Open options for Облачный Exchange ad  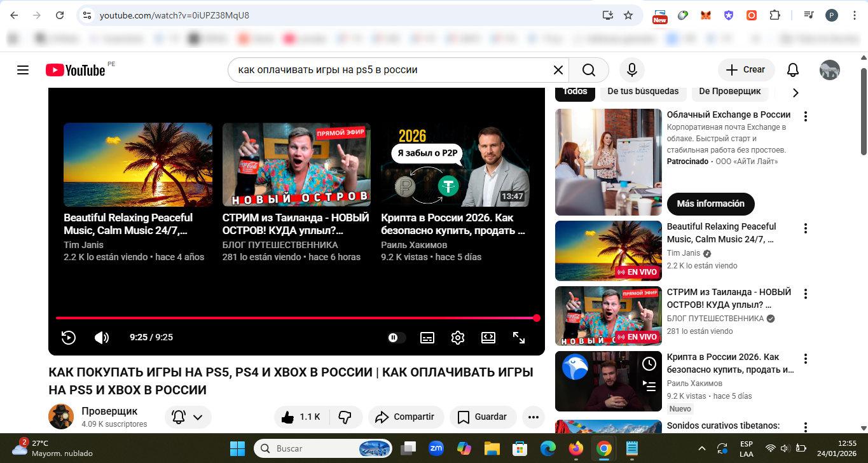point(806,116)
